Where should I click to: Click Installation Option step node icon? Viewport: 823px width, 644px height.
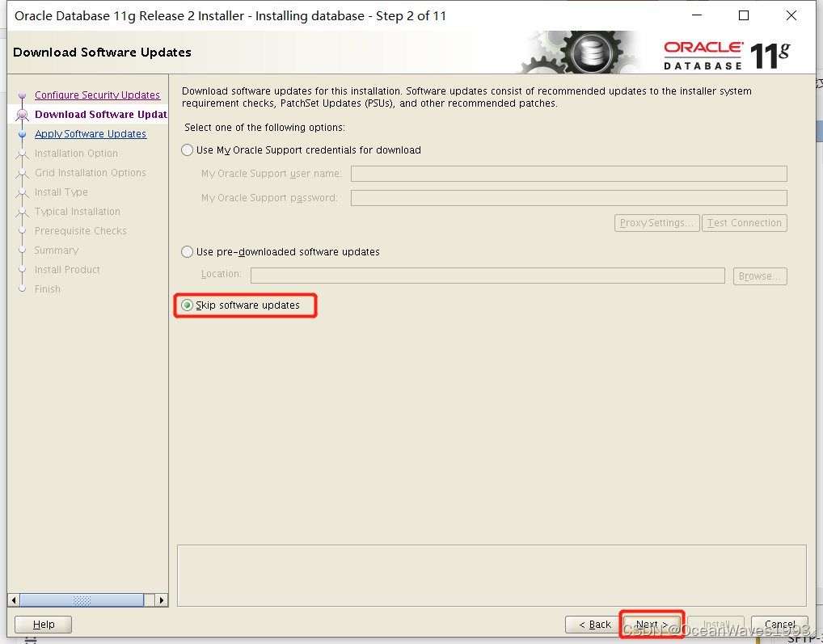tap(22, 154)
